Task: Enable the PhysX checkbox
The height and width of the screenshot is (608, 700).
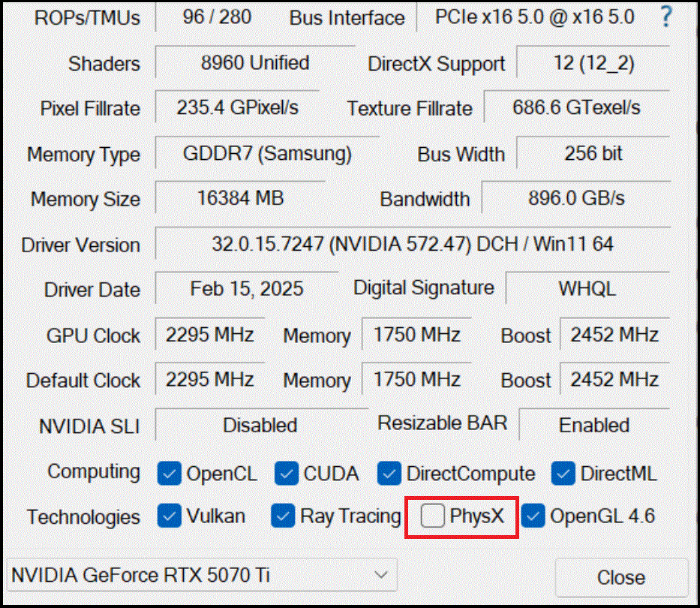Action: (x=433, y=516)
